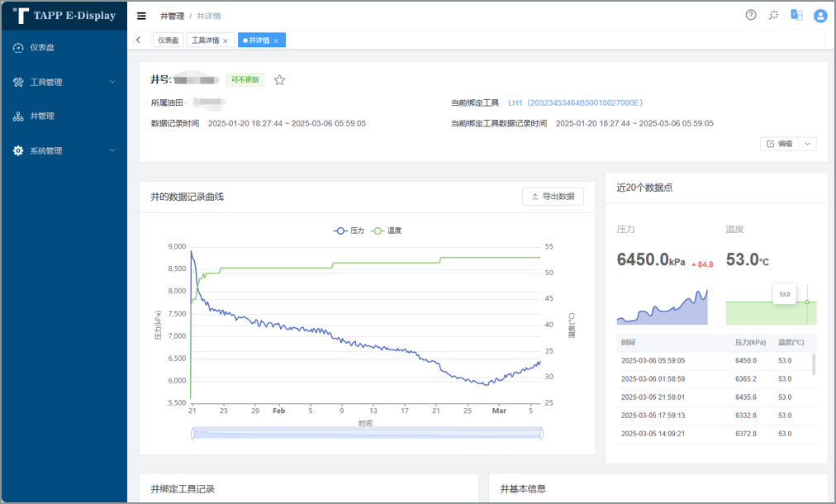Click the TAPP E-Display logo
The width and height of the screenshot is (836, 504).
64,16
